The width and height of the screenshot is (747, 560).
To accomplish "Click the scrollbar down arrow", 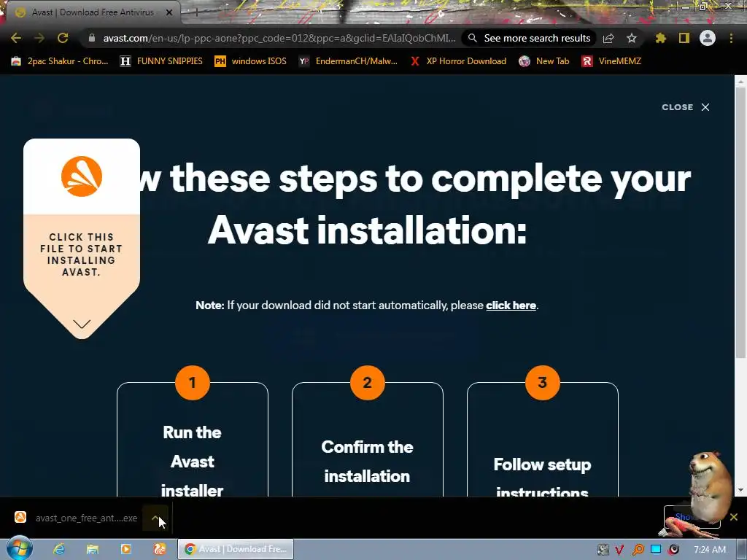I will tap(740, 490).
